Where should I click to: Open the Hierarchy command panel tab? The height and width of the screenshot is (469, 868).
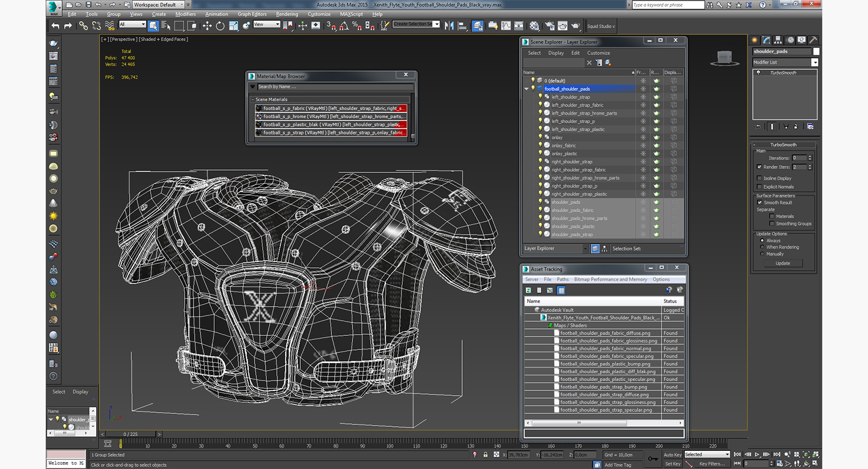pos(779,40)
